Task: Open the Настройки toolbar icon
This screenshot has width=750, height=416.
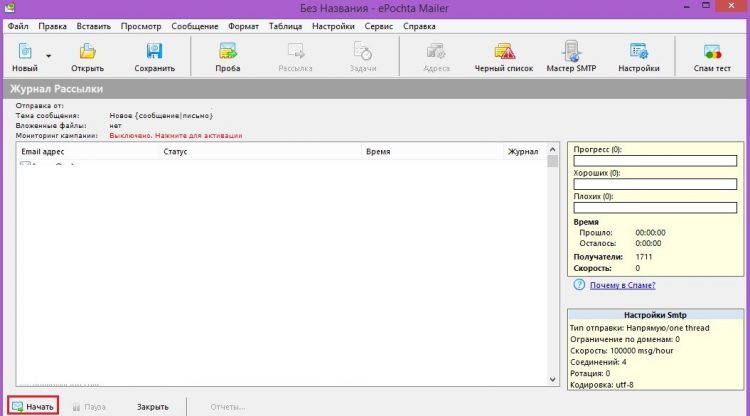Action: tap(639, 51)
